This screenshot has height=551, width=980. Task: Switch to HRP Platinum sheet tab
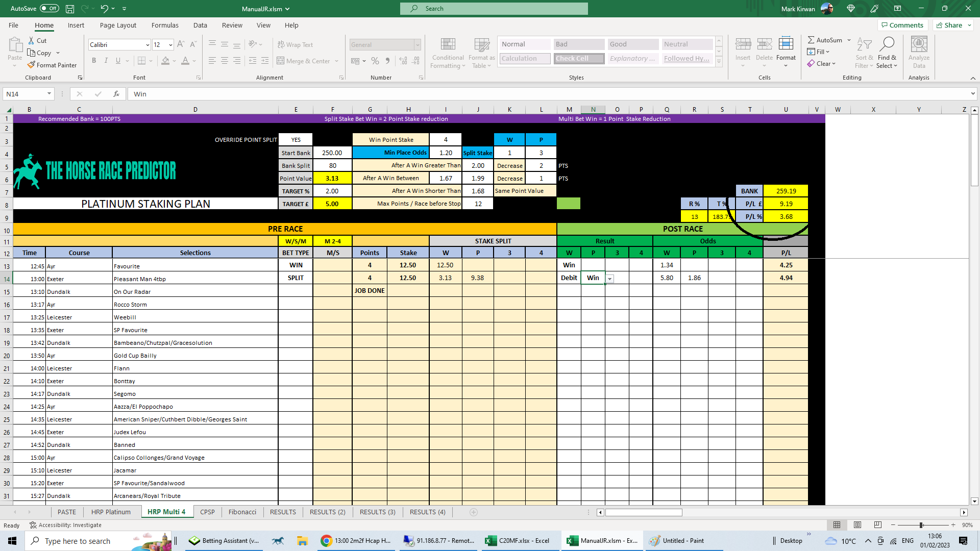point(111,512)
